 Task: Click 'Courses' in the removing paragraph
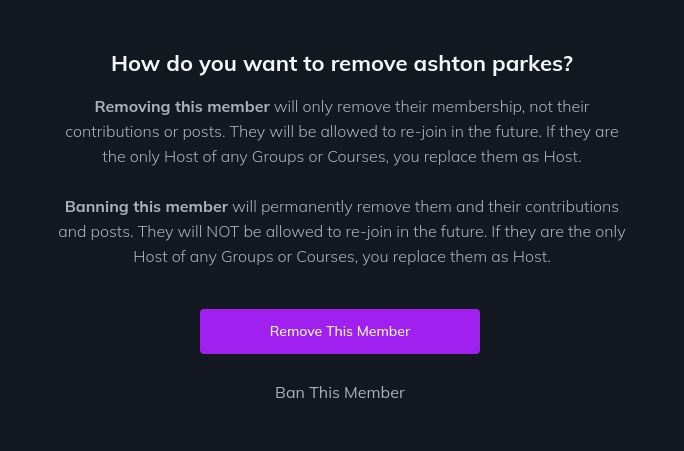point(356,156)
